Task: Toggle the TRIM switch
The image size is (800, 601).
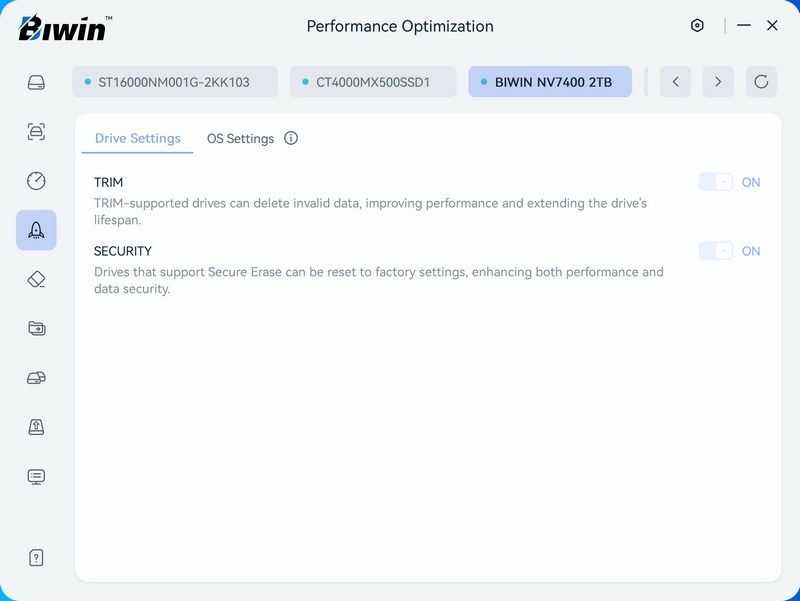Action: (716, 182)
